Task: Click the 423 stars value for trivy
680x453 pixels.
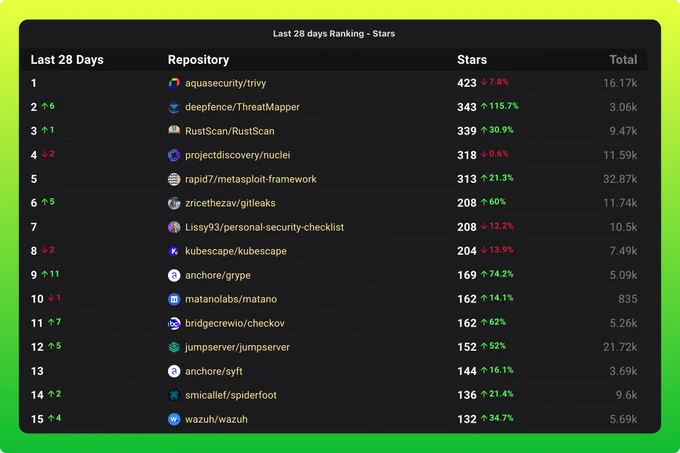Action: (467, 83)
